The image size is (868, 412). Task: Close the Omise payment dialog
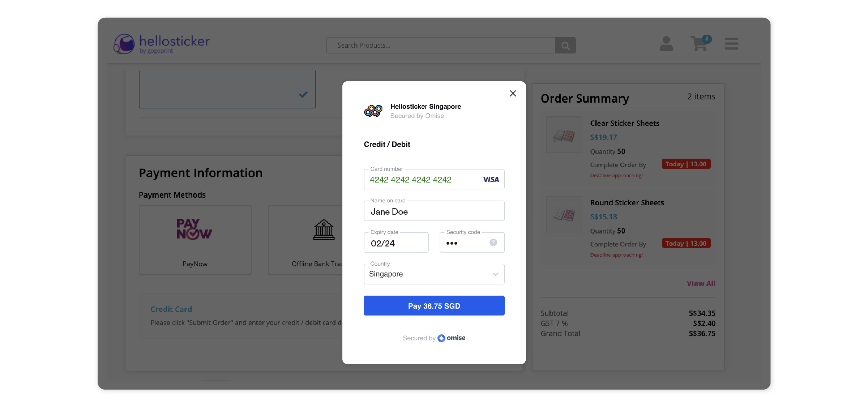pyautogui.click(x=513, y=94)
